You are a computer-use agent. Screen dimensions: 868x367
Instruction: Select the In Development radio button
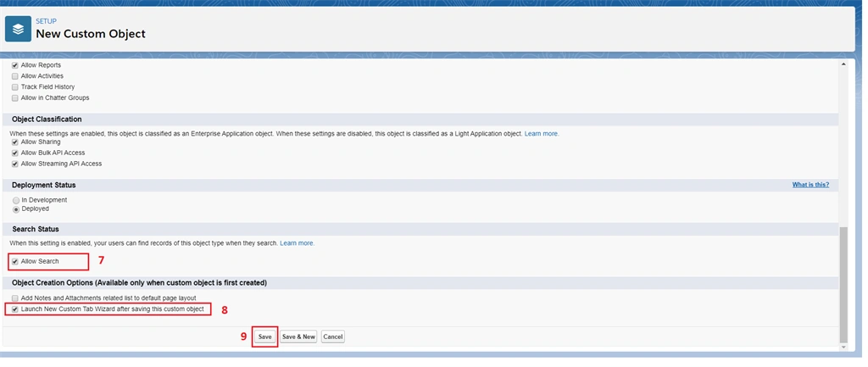(16, 200)
